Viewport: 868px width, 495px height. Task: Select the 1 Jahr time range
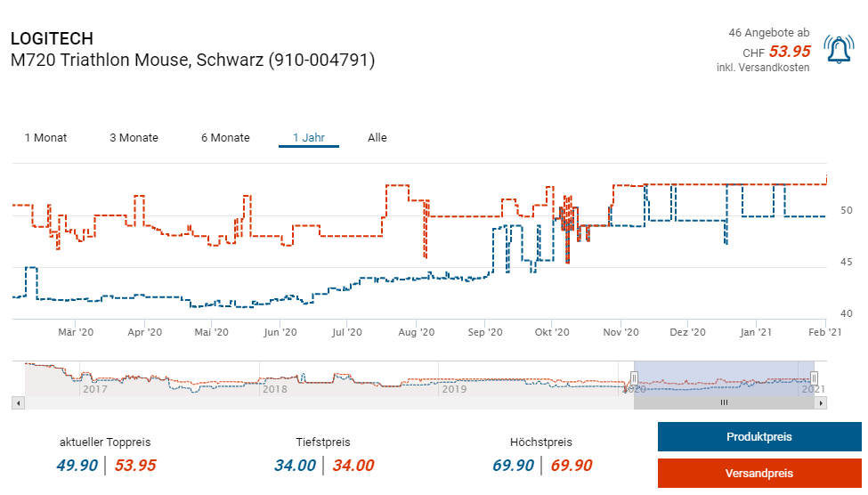(x=308, y=138)
